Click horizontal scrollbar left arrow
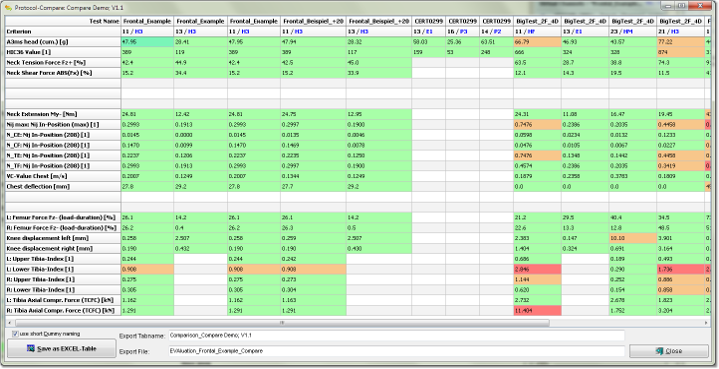The height and width of the screenshot is (369, 719). [x=8, y=323]
